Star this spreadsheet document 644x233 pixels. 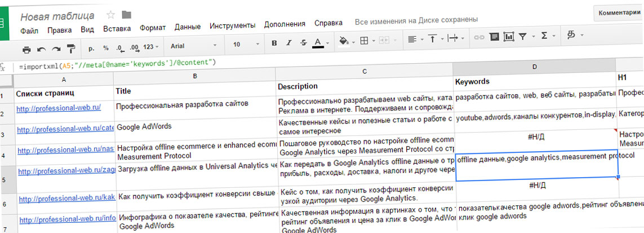[x=110, y=16]
